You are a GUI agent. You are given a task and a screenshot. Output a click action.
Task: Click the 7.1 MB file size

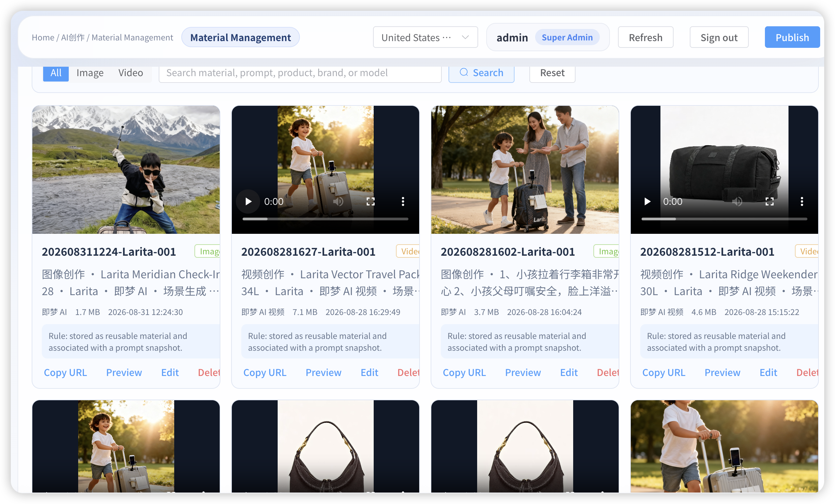coord(305,312)
